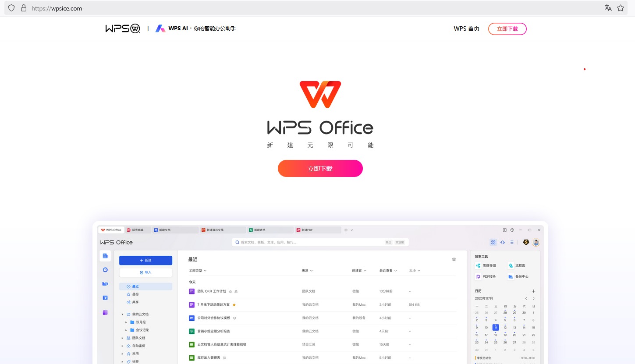Image resolution: width=635 pixels, height=364 pixels.
Task: Select date 12 in the calendar
Action: 505,328
